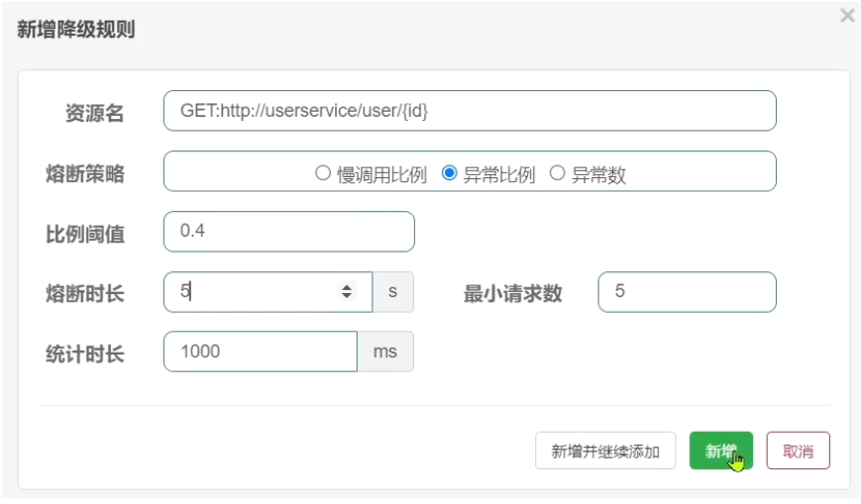
Task: Confirm with the green 新增 button
Action: tap(720, 452)
